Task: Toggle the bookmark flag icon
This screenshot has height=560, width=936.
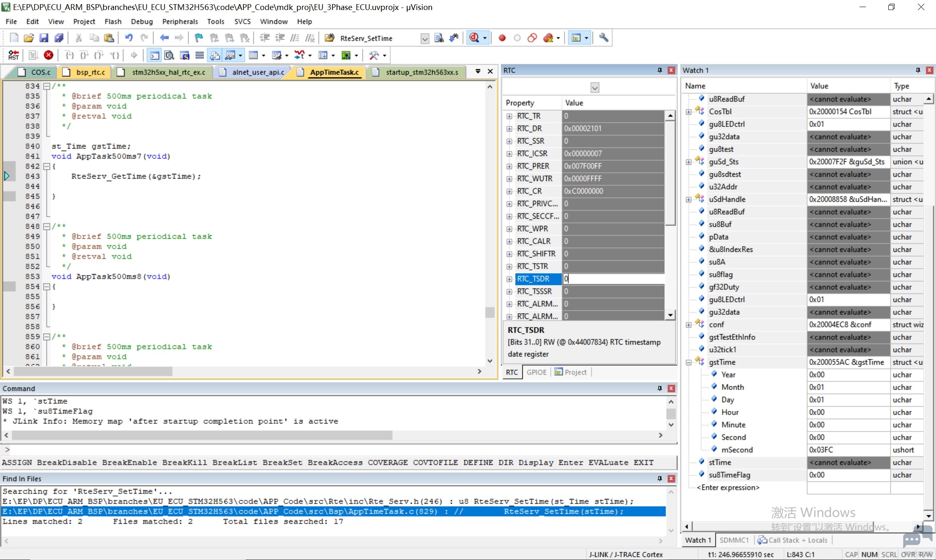Action: 199,38
